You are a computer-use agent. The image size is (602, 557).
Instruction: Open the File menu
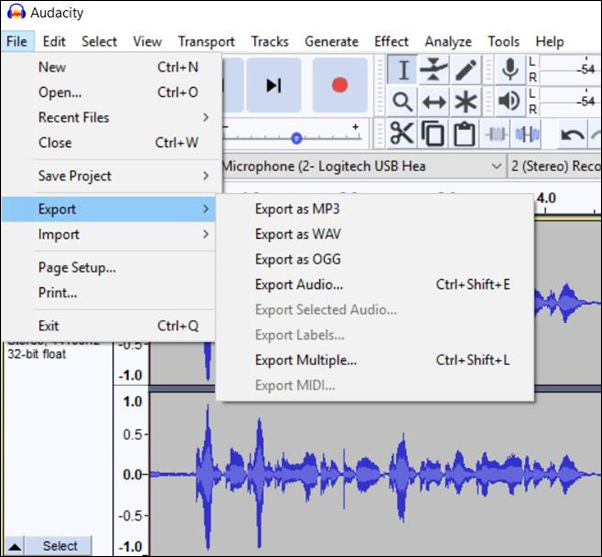coord(17,41)
